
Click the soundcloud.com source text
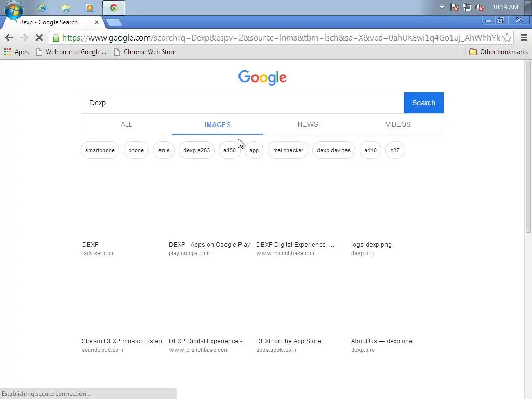102,350
